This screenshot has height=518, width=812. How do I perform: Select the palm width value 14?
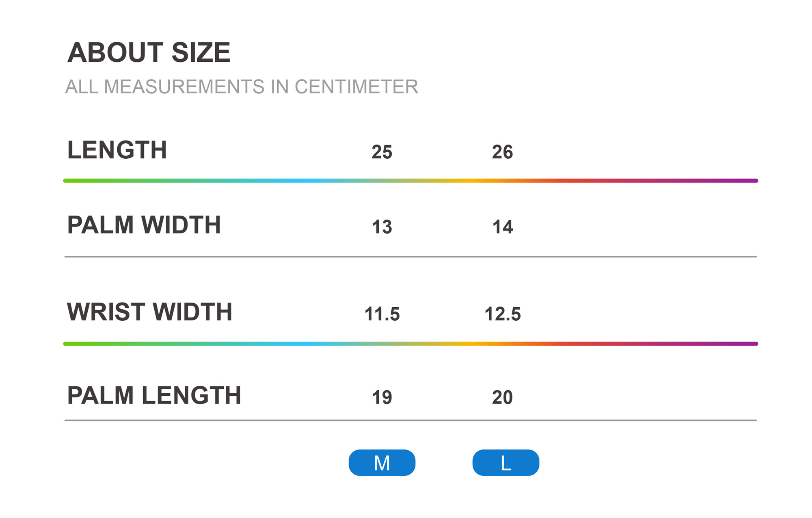tap(502, 227)
